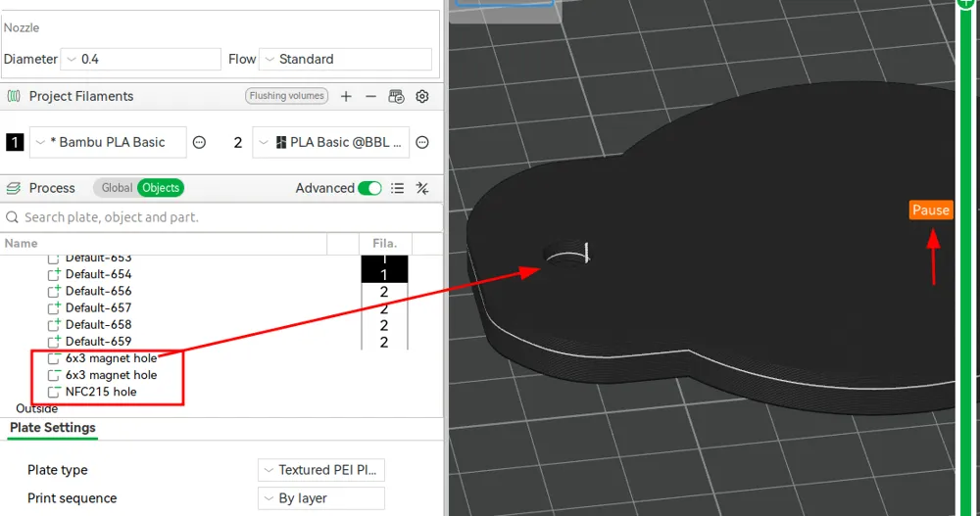Toggle the Advanced mode switch
Viewport: 980px width, 516px height.
click(x=369, y=188)
